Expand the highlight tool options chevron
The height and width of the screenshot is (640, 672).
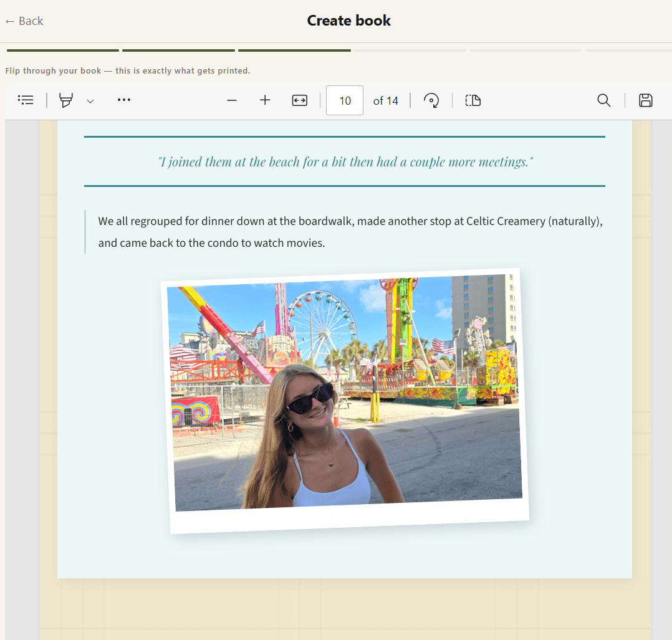click(90, 102)
